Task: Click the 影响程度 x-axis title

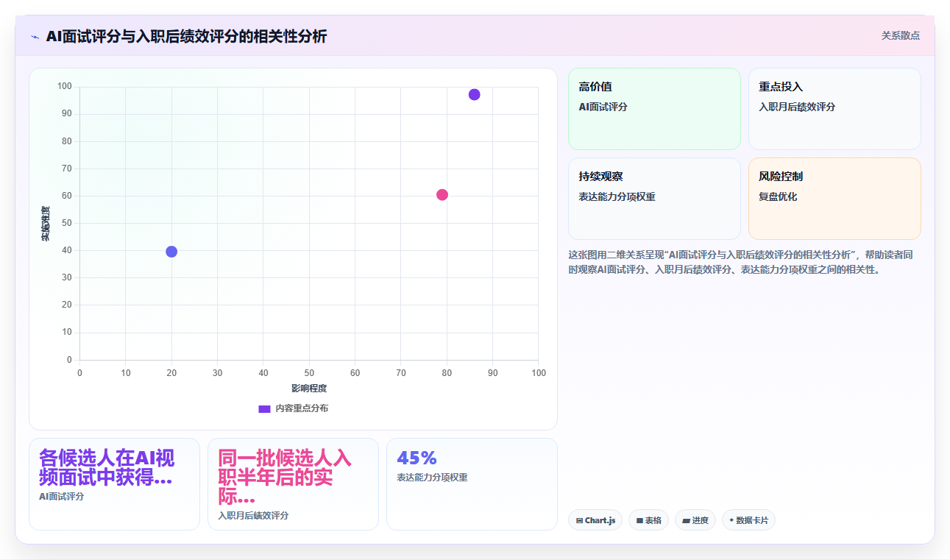Action: (x=309, y=388)
